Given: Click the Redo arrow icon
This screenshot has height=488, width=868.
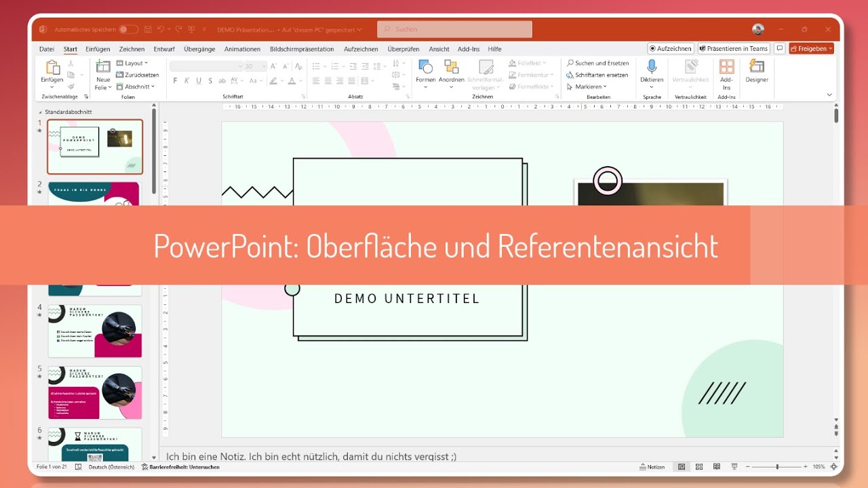Looking at the screenshot, I should 179,29.
